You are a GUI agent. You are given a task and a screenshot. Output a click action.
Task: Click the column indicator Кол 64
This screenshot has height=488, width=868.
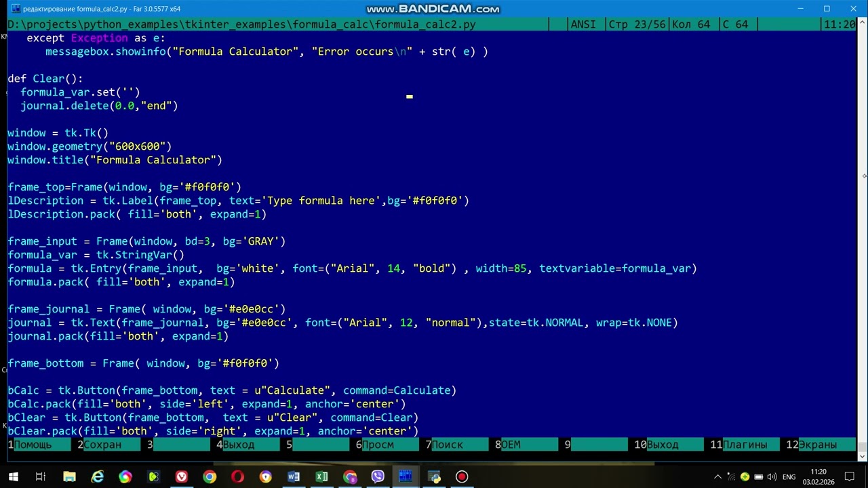coord(691,24)
